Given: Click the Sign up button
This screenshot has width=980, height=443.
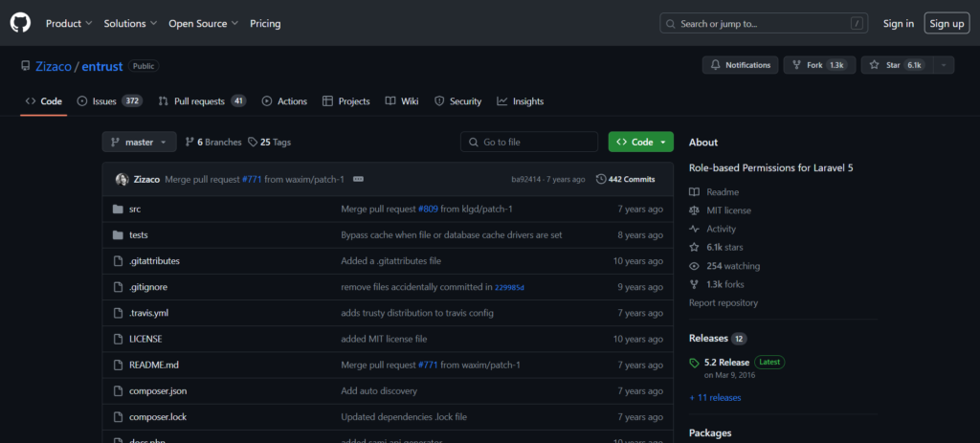Looking at the screenshot, I should (947, 23).
